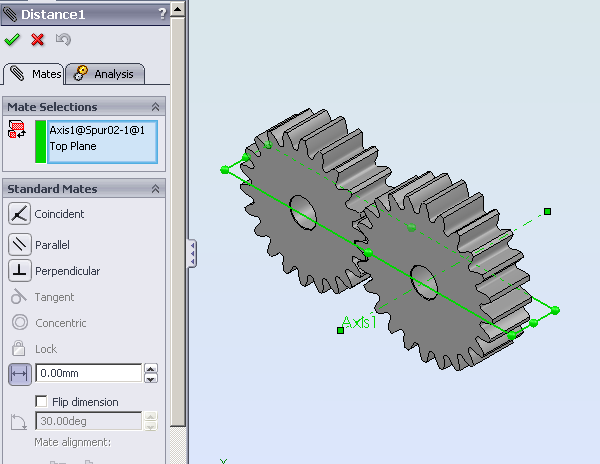Image resolution: width=600 pixels, height=464 pixels.
Task: Toggle the Distance mate button
Action: [x=20, y=374]
